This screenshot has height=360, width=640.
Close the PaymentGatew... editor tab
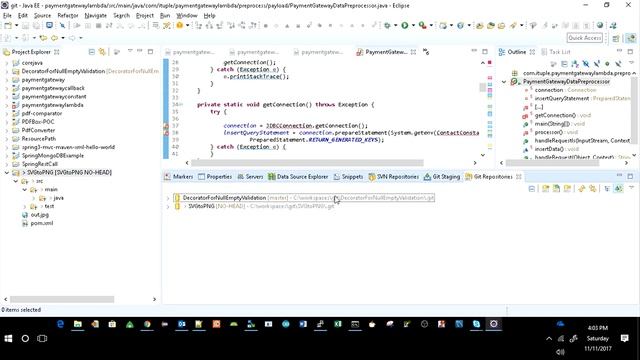click(x=413, y=52)
